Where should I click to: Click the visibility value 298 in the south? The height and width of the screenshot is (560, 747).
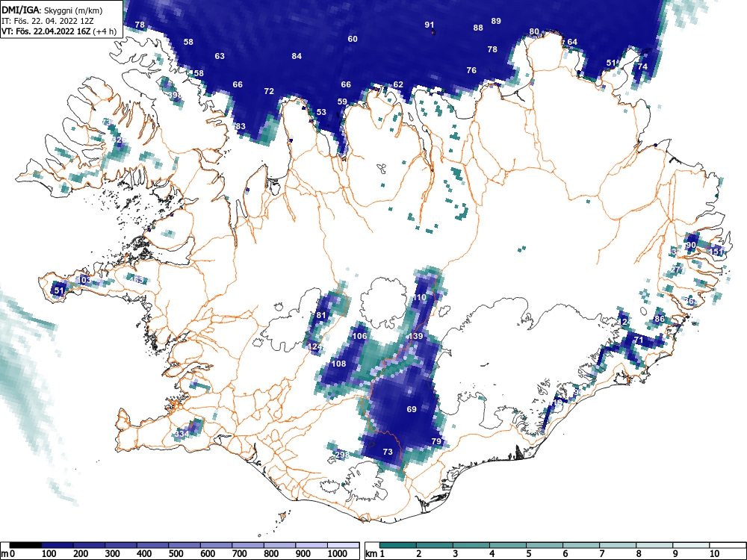[x=342, y=455]
